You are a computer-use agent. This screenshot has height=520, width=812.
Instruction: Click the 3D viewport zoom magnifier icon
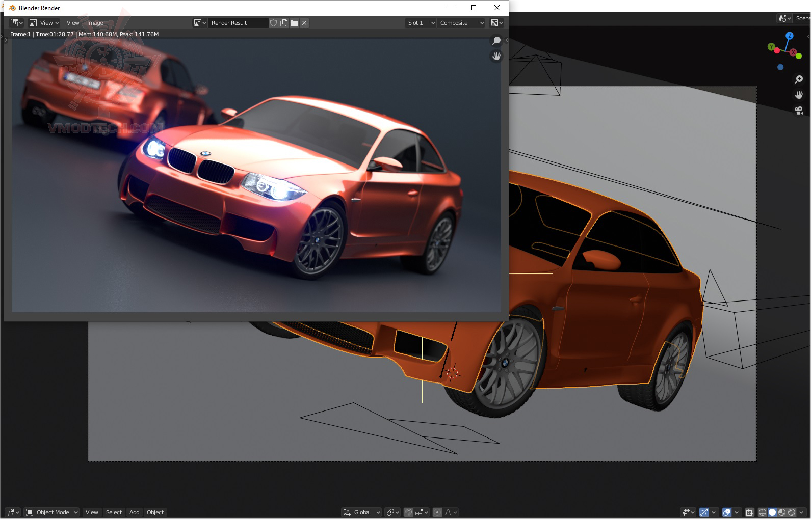(x=799, y=79)
